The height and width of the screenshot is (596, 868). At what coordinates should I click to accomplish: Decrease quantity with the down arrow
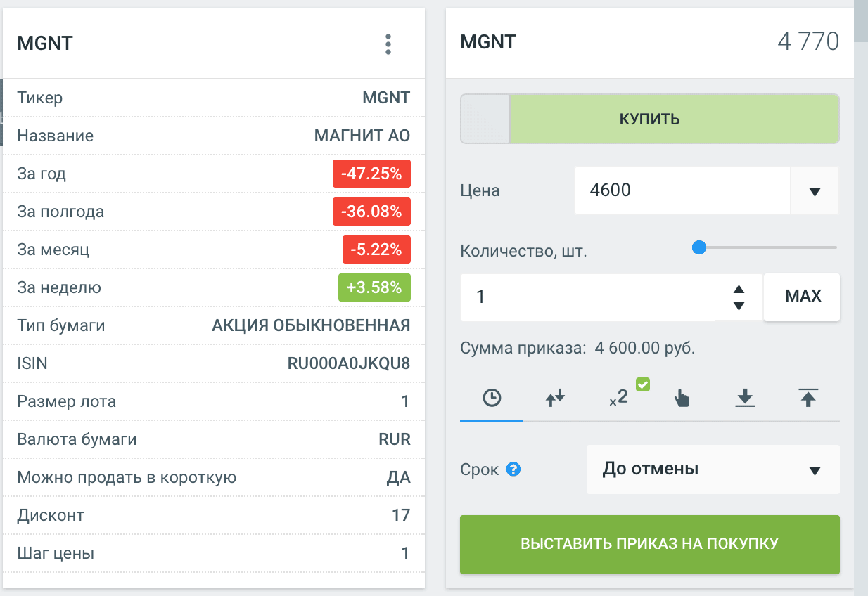pos(739,306)
